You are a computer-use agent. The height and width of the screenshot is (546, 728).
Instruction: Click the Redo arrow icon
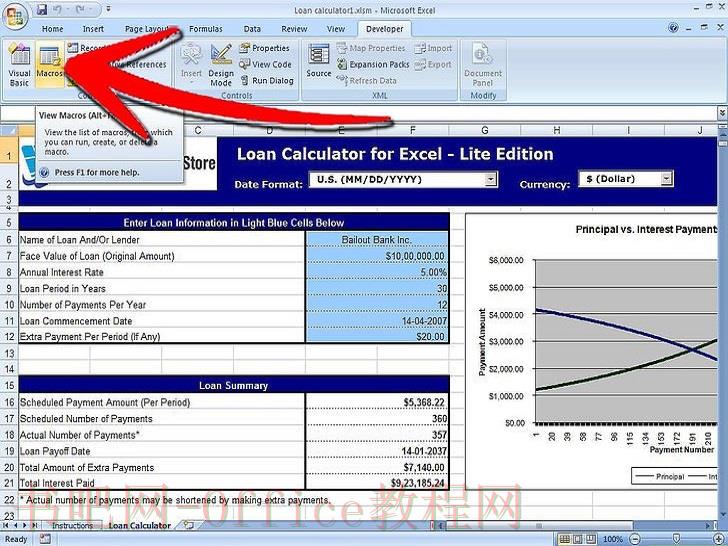pos(80,9)
